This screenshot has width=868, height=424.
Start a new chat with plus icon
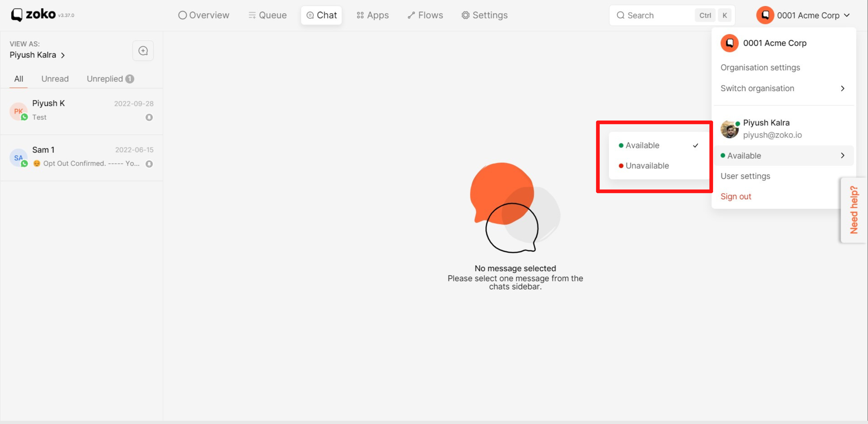[x=143, y=51]
